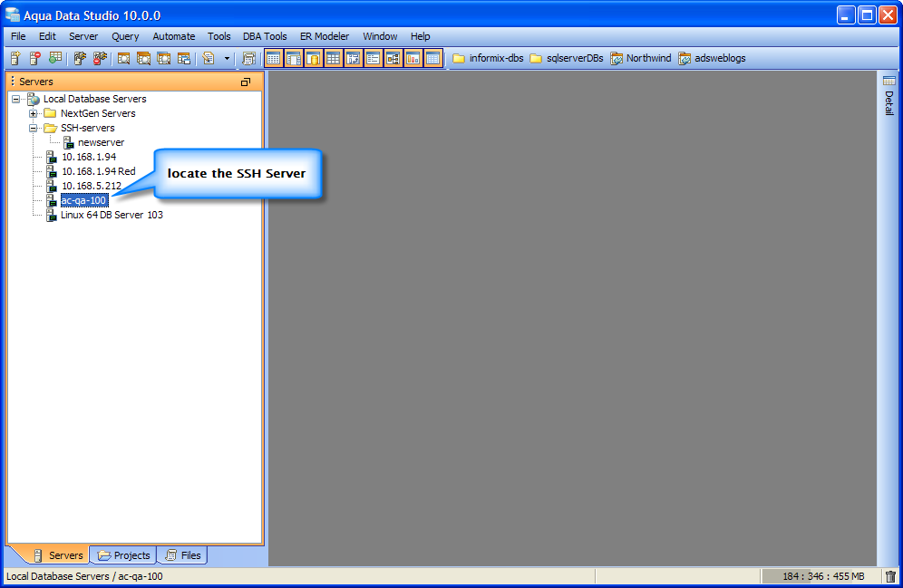
Task: Open the DBA Tools menu
Action: 265,36
